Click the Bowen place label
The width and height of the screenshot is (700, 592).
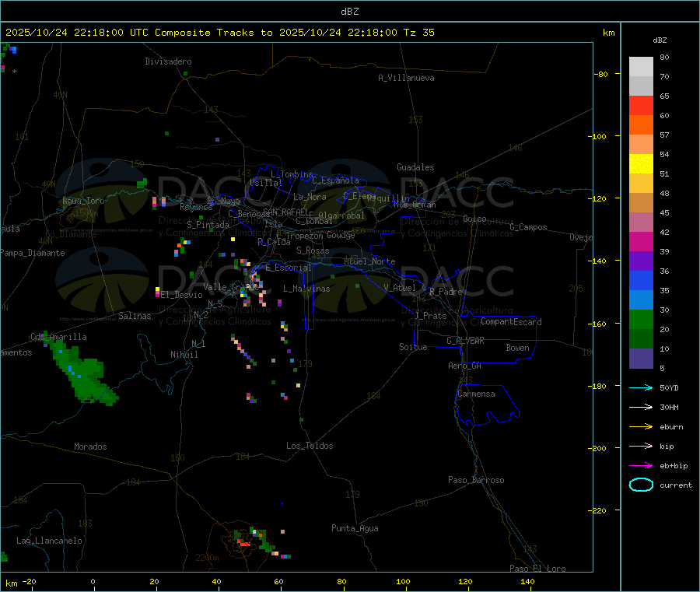click(518, 348)
